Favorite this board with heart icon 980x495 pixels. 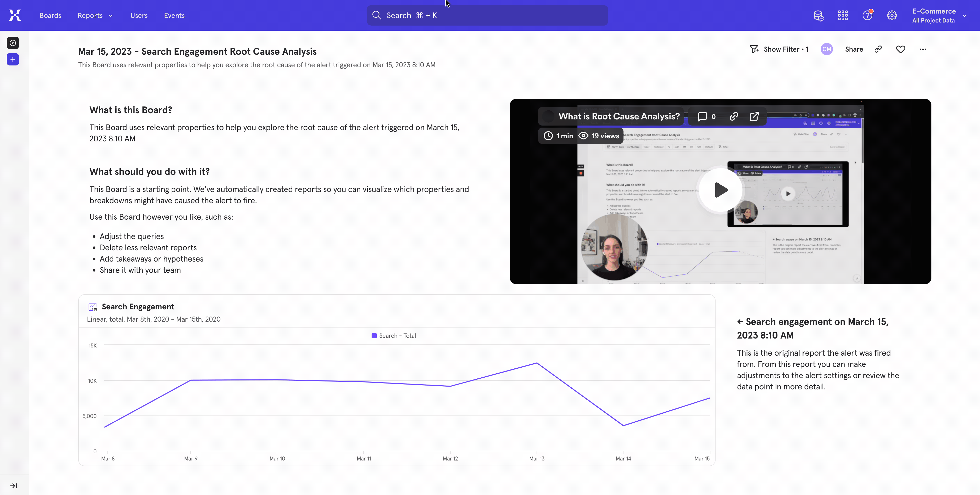(x=900, y=49)
